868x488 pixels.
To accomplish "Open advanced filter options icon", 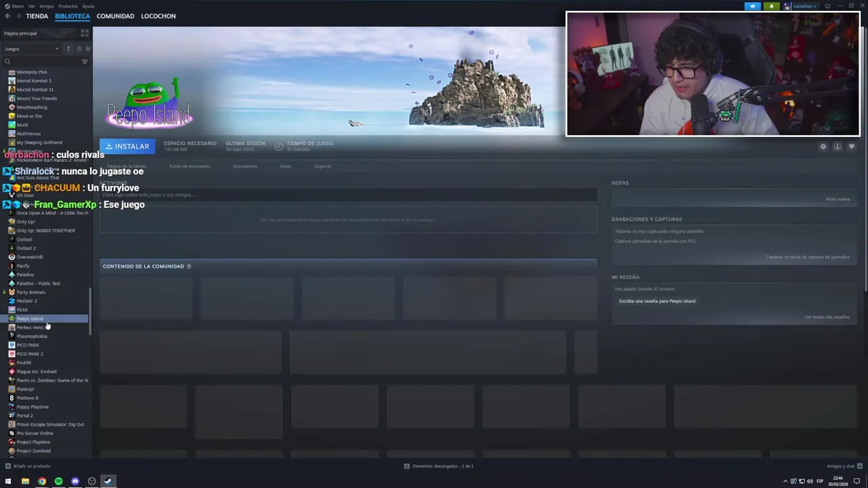I will (85, 62).
